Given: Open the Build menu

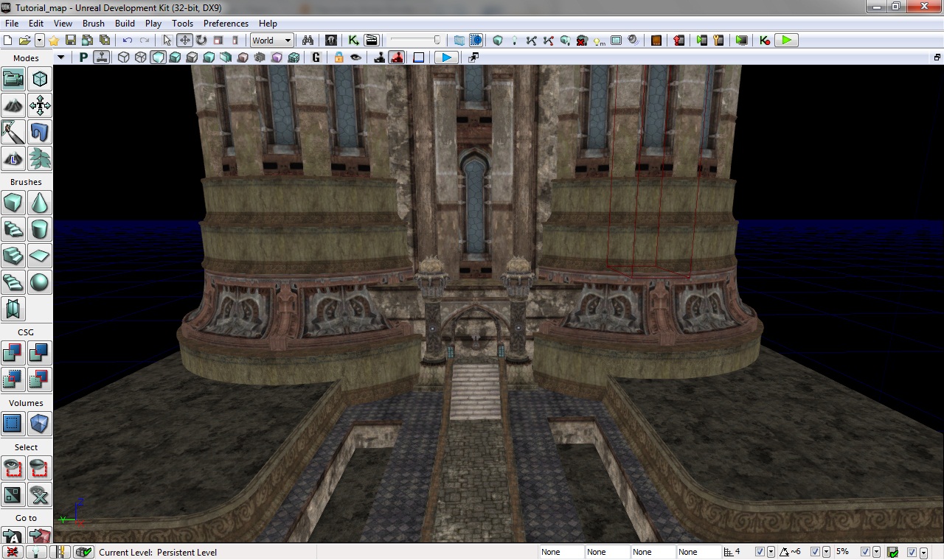Looking at the screenshot, I should click(125, 24).
